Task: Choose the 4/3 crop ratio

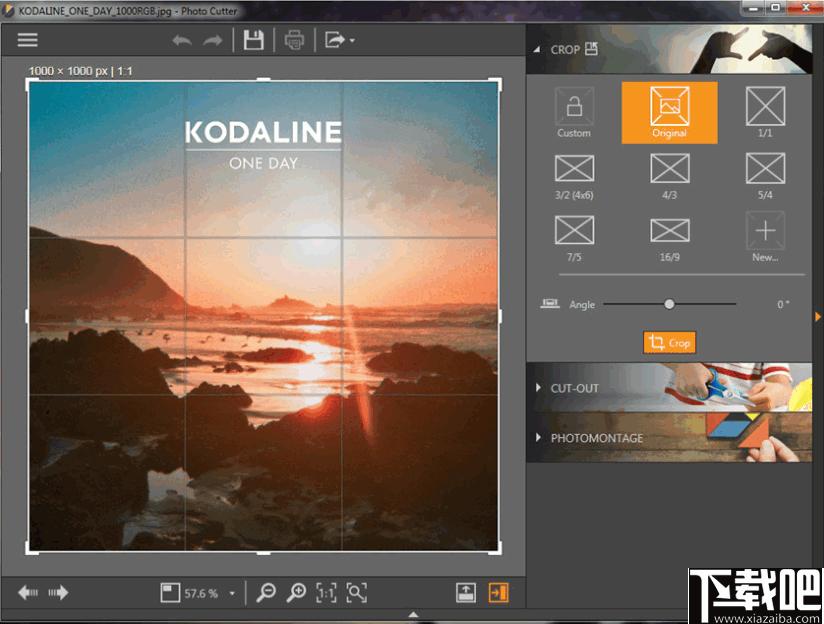Action: coord(670,177)
